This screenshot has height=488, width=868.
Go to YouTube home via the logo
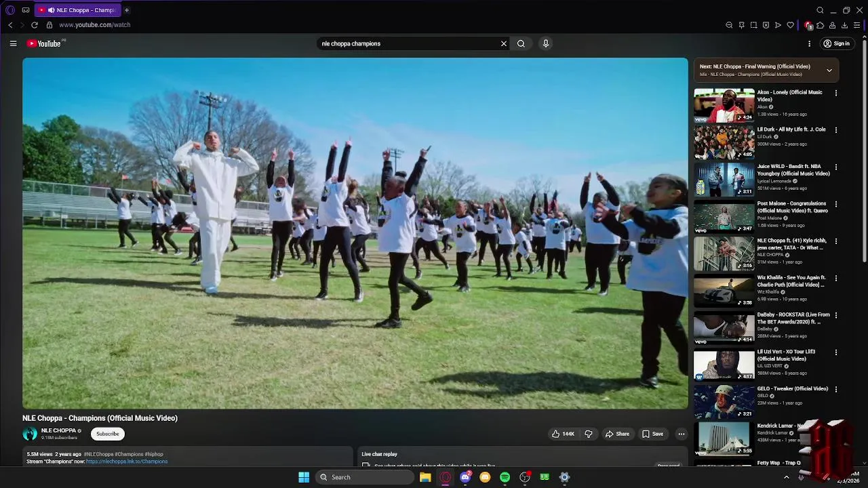45,43
